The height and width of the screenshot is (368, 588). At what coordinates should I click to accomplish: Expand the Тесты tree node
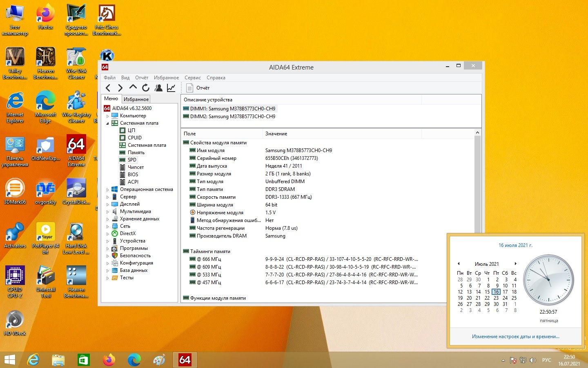pyautogui.click(x=108, y=278)
